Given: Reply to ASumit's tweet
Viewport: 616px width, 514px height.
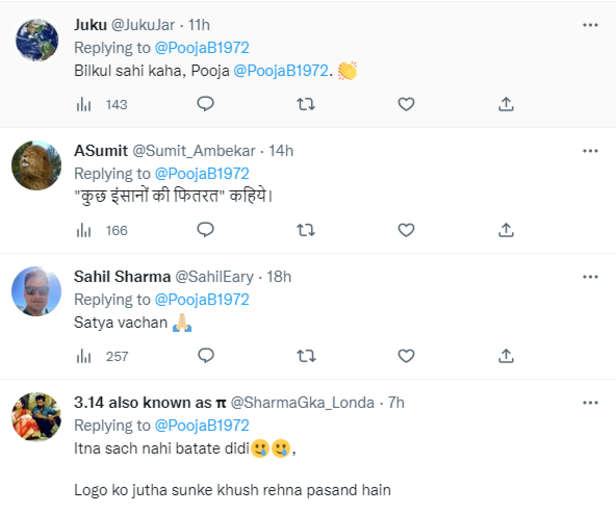Looking at the screenshot, I should tap(205, 229).
